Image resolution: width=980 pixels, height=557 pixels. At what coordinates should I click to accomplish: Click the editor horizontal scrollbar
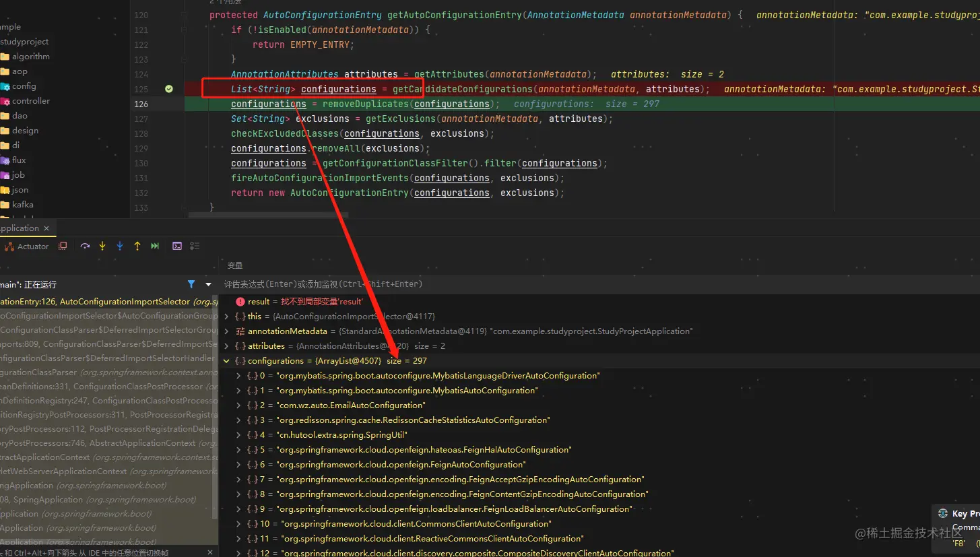[x=268, y=216]
